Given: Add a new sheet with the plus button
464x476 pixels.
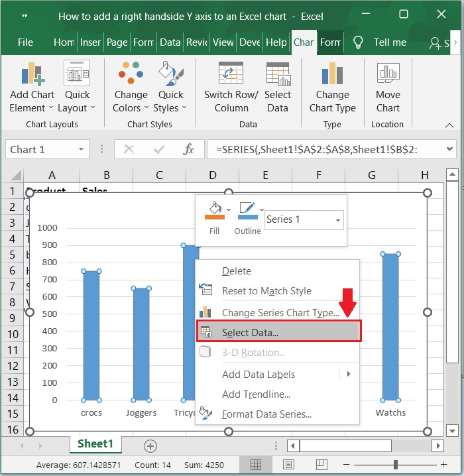Looking at the screenshot, I should click(150, 446).
